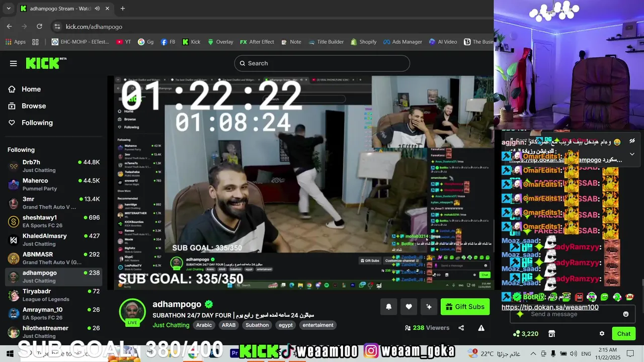Open a new browser tab
Viewport: 644px width, 362px height.
click(x=122, y=9)
